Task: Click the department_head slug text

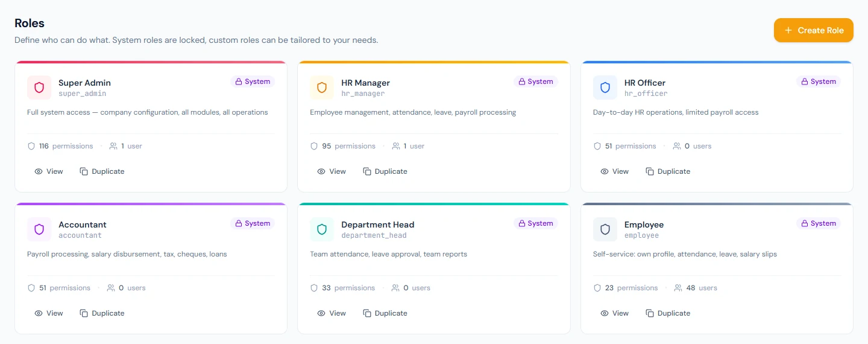Action: (x=374, y=236)
